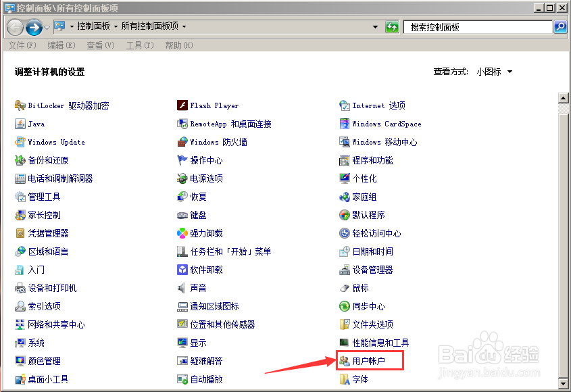Click 声音 speaker icon
The image size is (571, 392).
tap(182, 288)
